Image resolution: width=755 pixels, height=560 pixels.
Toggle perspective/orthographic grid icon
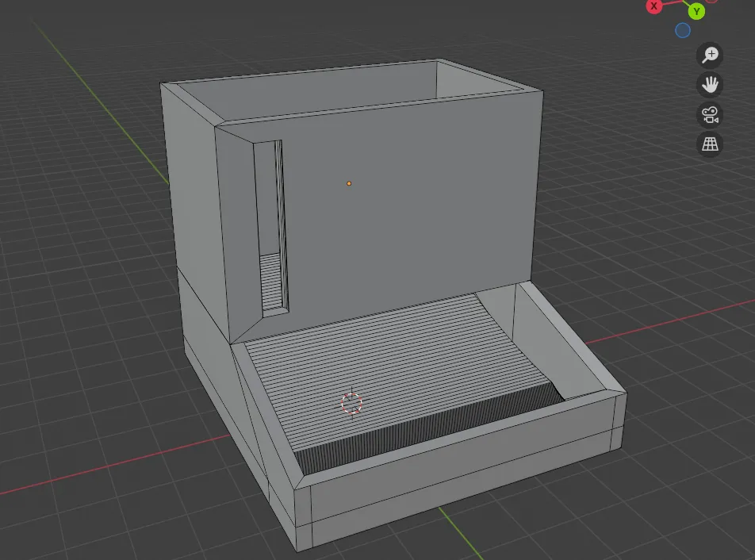pyautogui.click(x=710, y=144)
